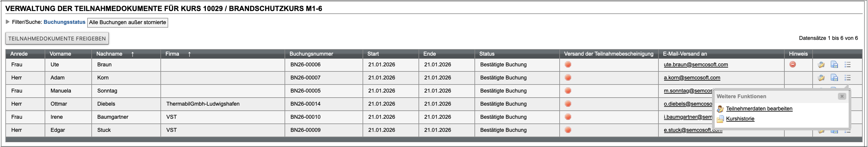Click a.korn@semcosoft.com email link
Screen dimensions: 868x147
click(692, 78)
